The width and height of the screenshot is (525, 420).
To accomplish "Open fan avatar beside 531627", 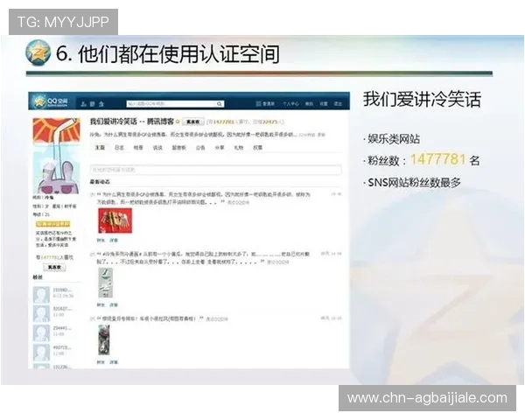I will pos(41,313).
